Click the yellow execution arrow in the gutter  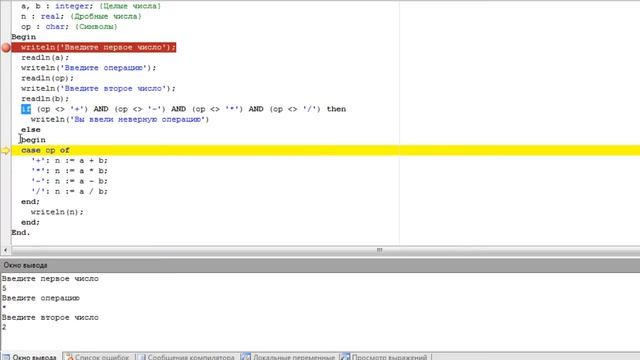click(5, 151)
